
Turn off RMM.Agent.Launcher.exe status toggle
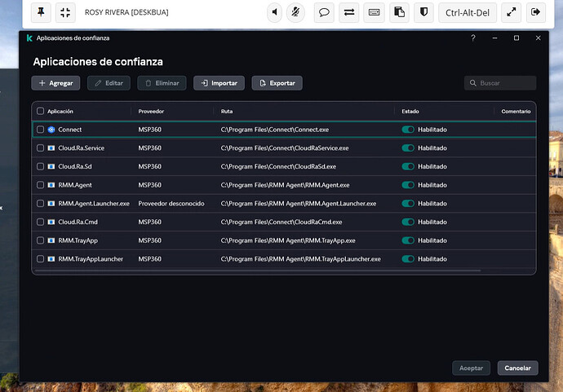(408, 204)
